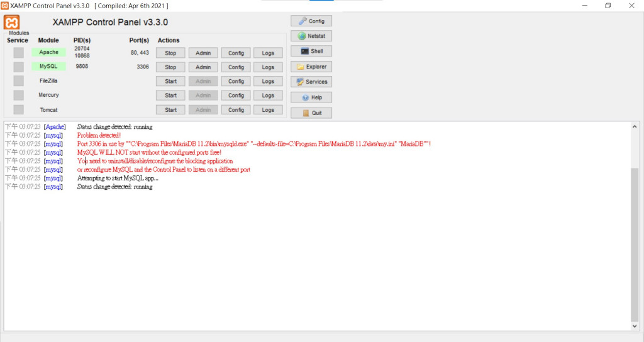Restore down the XAMPP window

[x=608, y=6]
